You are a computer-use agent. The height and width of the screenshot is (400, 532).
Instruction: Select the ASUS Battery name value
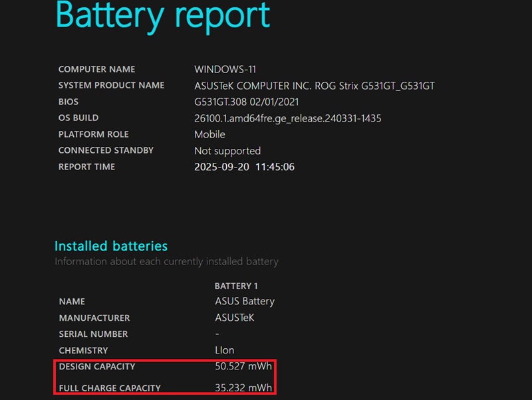tap(244, 301)
